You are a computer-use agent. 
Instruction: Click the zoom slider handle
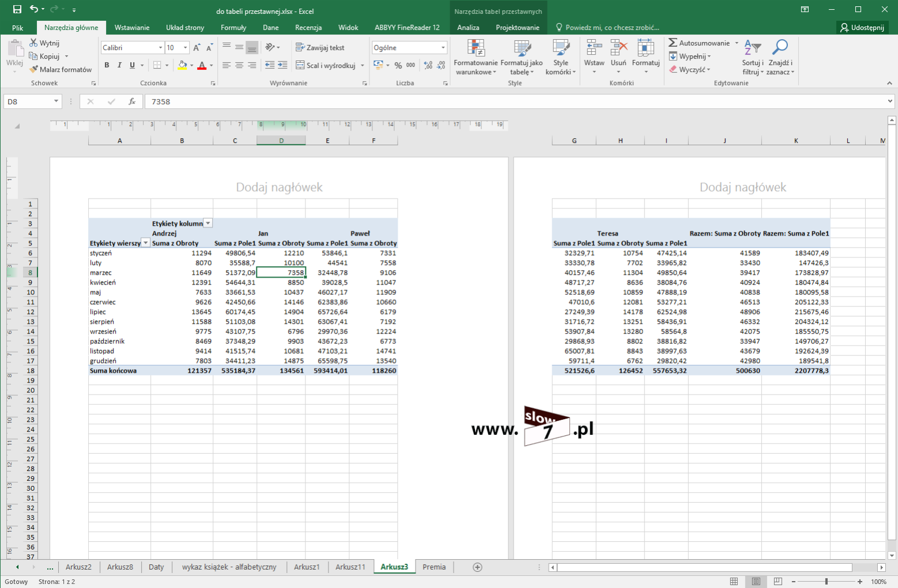pyautogui.click(x=827, y=582)
